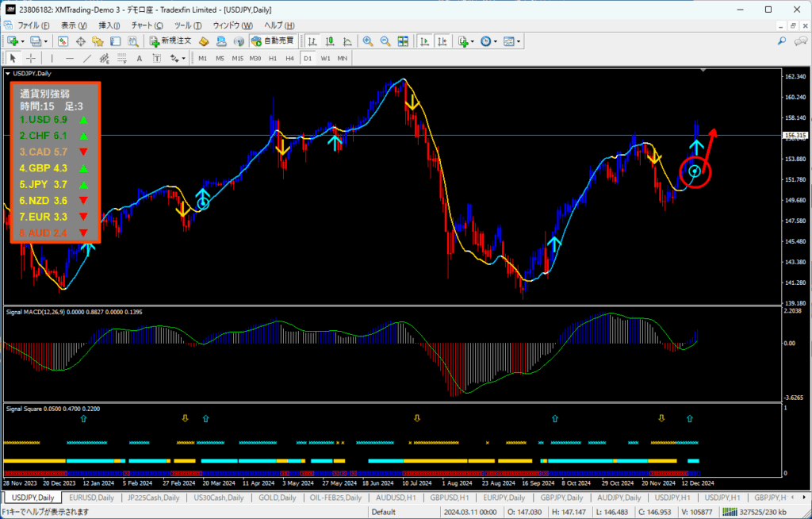
Task: Select the Vertical Line tool
Action: coord(52,58)
